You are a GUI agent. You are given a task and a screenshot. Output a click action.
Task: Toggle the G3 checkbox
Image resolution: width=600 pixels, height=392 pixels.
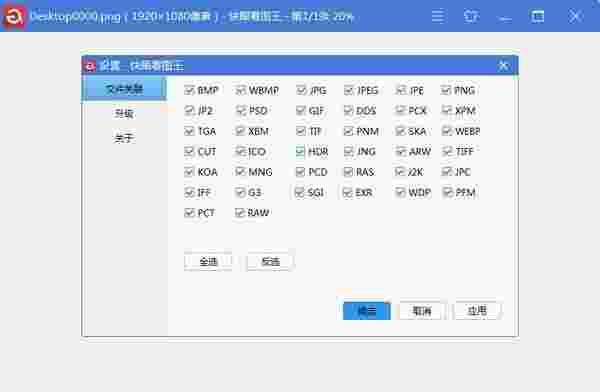240,192
